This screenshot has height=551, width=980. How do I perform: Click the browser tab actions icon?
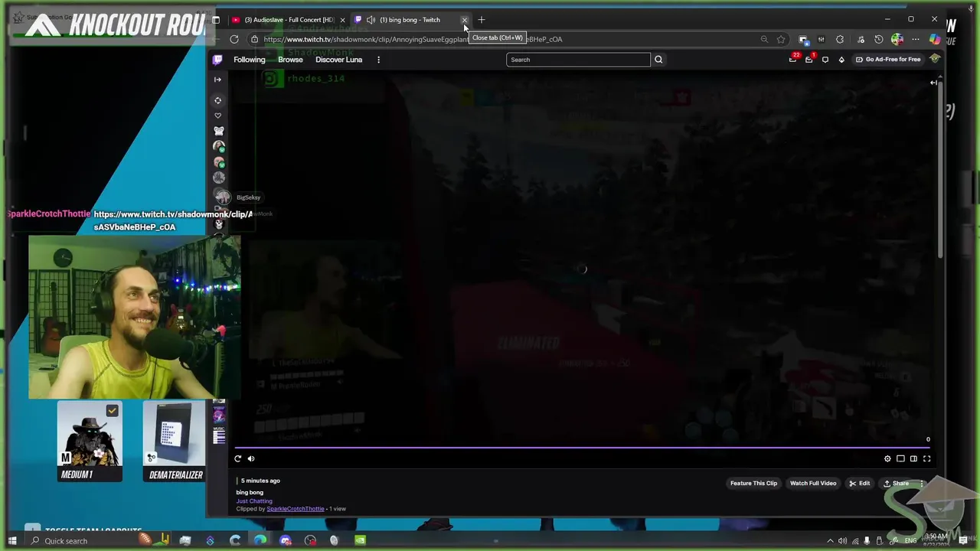216,20
